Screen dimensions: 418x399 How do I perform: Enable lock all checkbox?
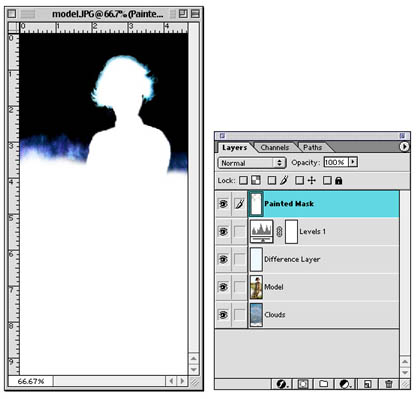pos(327,180)
